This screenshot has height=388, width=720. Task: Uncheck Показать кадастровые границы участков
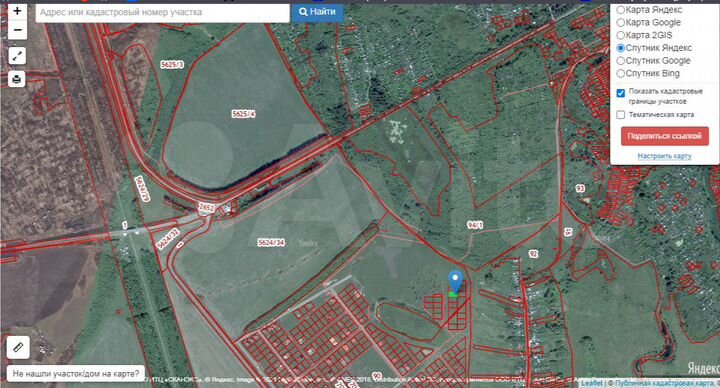[621, 93]
